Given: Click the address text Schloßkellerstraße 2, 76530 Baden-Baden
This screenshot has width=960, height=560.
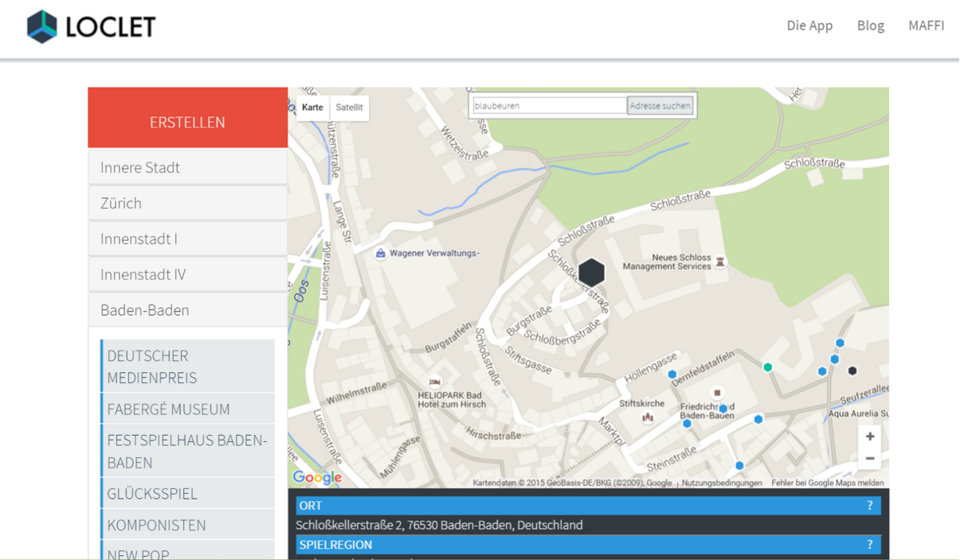Looking at the screenshot, I should [x=439, y=525].
